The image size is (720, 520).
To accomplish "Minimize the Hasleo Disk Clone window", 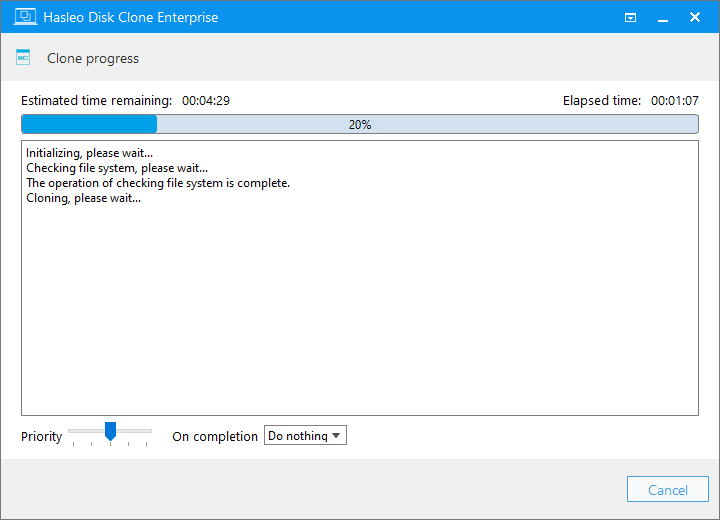I will coord(663,18).
